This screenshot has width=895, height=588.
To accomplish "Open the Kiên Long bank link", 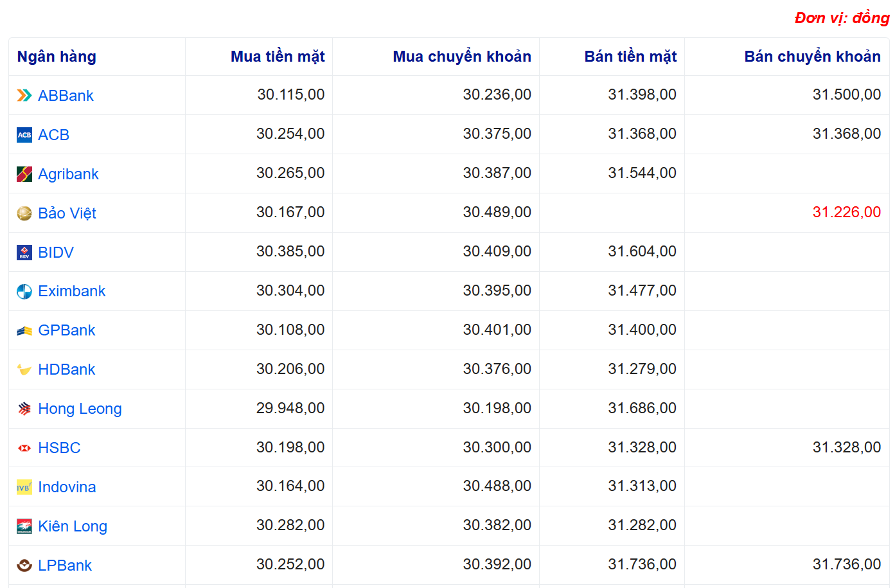I will 72,526.
